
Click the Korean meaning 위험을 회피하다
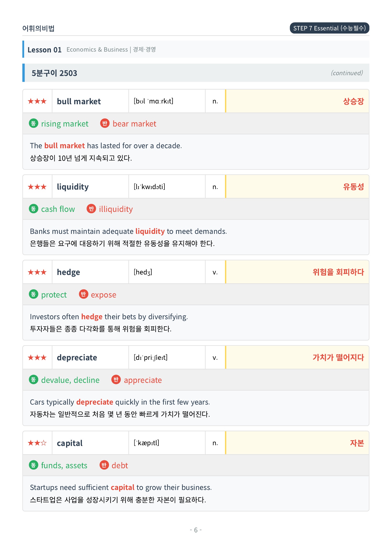[x=338, y=272]
